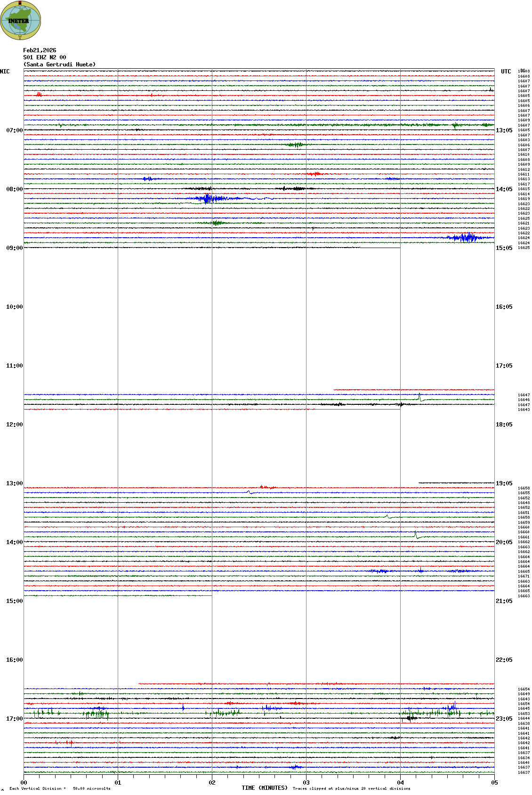Click the 05 minute tick label
Screen dimensions: 532x795
pos(494,783)
